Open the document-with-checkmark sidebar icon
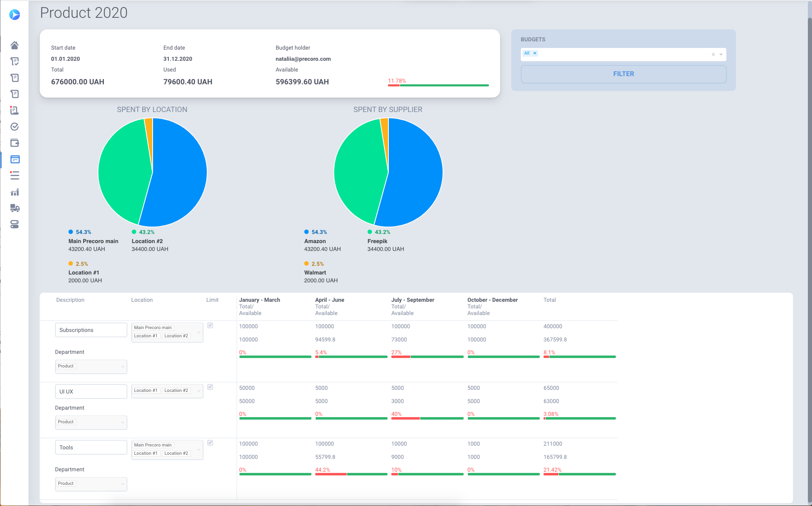 point(14,62)
